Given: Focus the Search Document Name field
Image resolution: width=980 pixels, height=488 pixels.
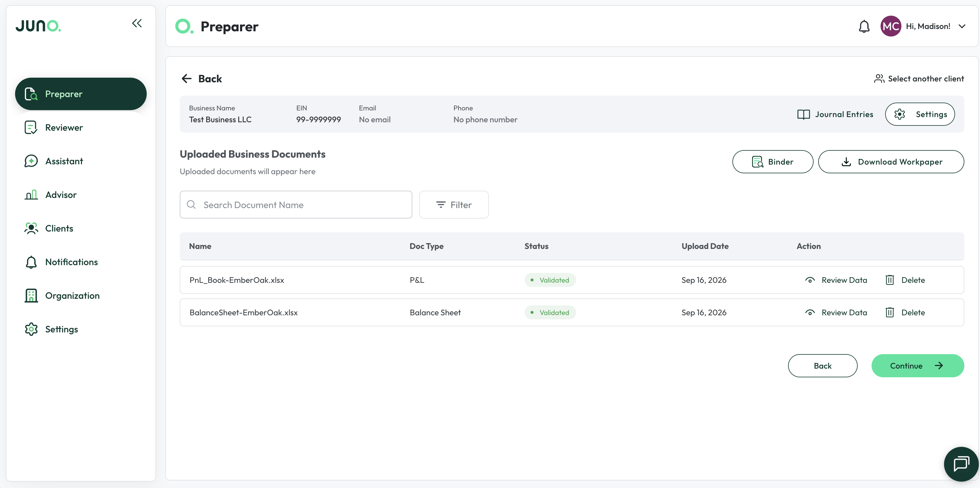Looking at the screenshot, I should 296,205.
